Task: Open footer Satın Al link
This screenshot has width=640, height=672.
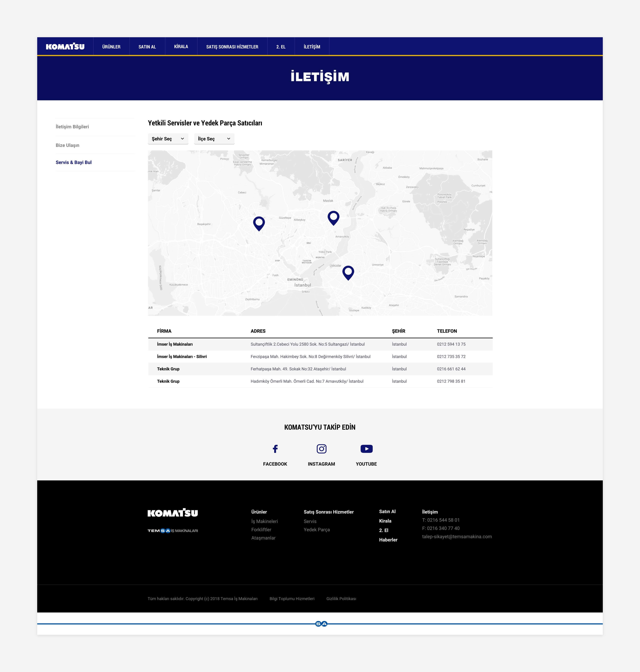Action: click(x=387, y=511)
